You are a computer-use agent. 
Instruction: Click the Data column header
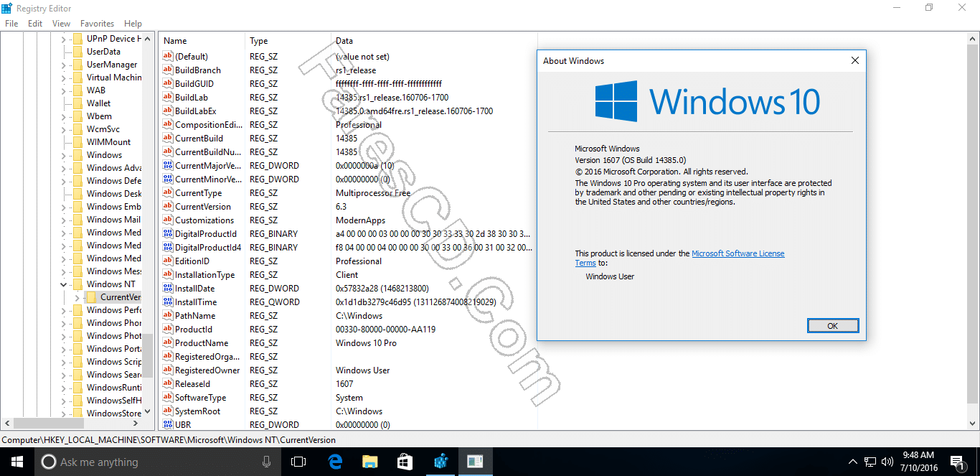point(434,41)
